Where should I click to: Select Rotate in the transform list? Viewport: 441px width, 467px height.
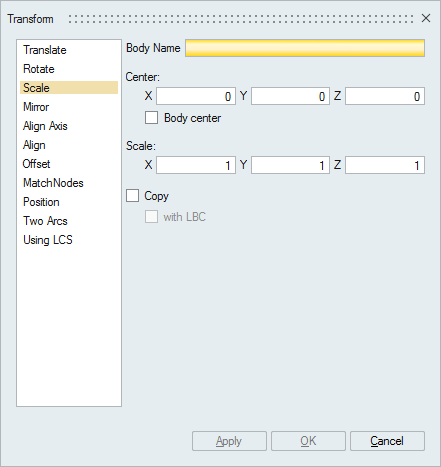click(69, 69)
